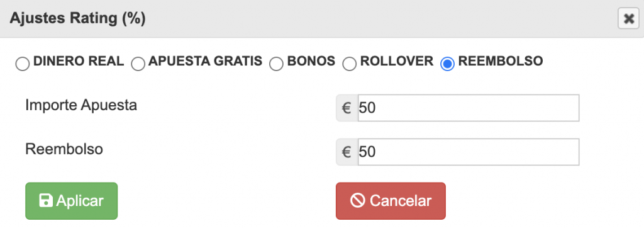This screenshot has height=228, width=644.
Task: Click the ROLLOVER label text
Action: pos(397,61)
